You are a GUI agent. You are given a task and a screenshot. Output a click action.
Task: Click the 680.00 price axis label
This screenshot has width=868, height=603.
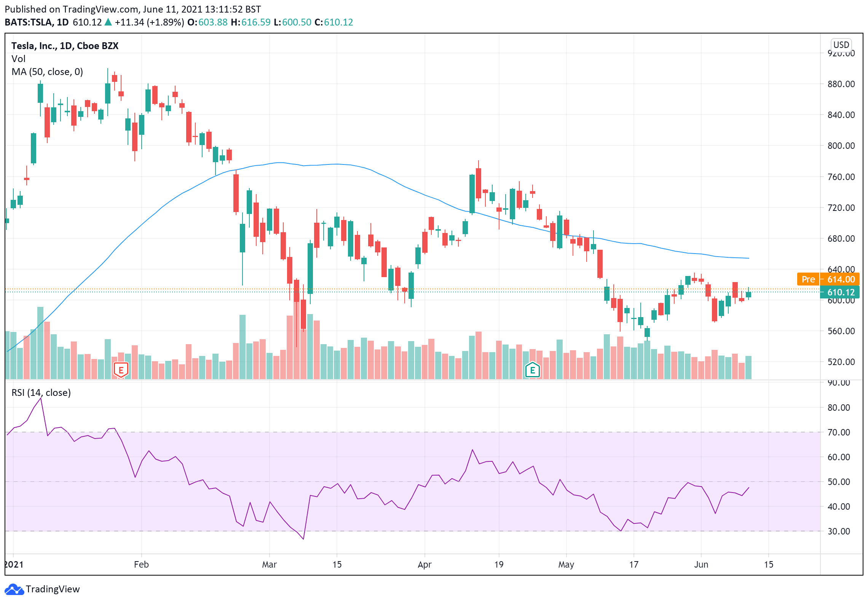[x=841, y=238]
